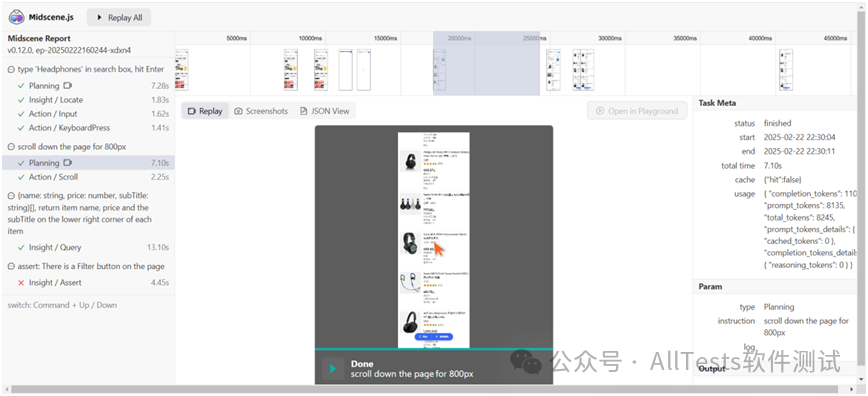Click the Replay All button
Screen dimensions: 868x396
click(119, 17)
